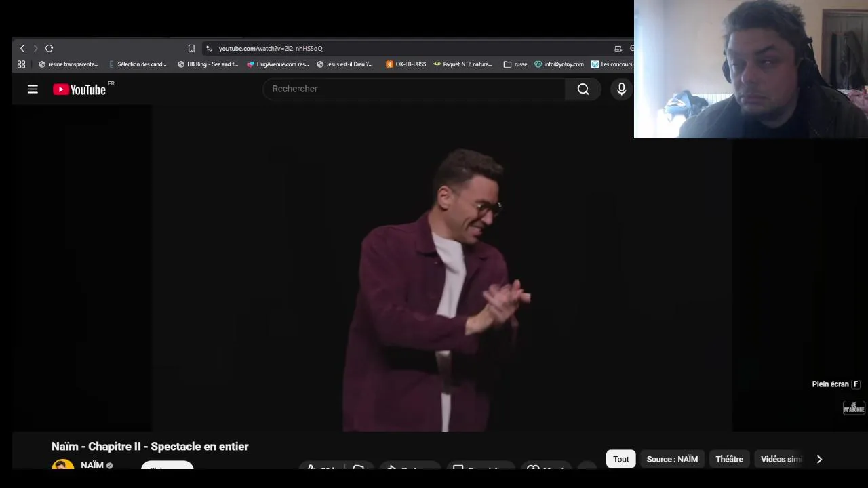Open the NAÏM channel name link
Screen dimensions: 868x488
click(92, 465)
